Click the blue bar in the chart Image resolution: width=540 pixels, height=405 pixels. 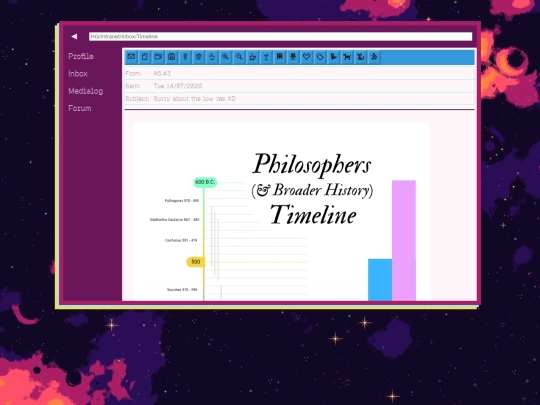coord(380,280)
